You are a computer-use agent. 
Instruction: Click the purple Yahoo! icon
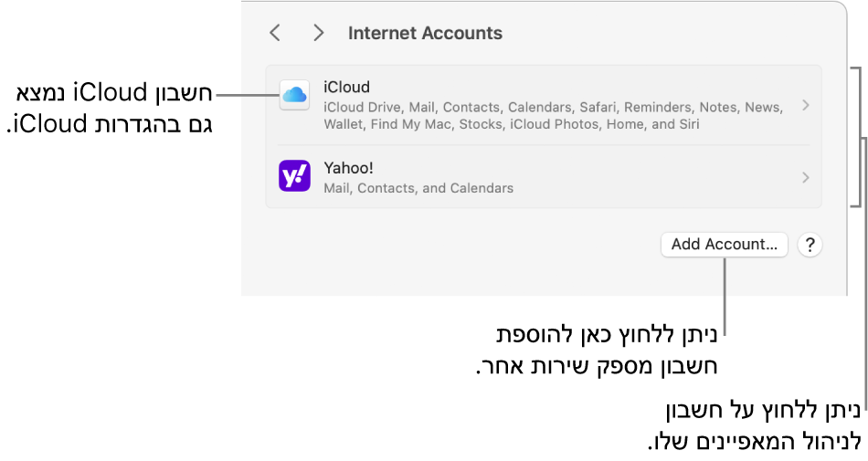pyautogui.click(x=294, y=175)
